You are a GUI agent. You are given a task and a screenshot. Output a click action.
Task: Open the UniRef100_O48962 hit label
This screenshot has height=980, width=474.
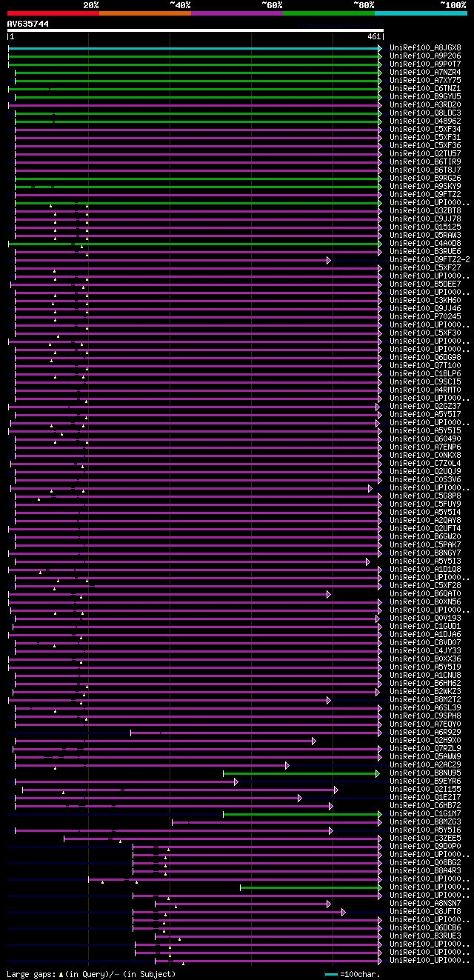[x=426, y=121]
